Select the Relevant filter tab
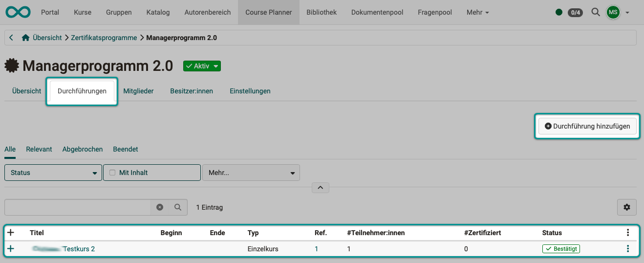This screenshot has height=263, width=644. click(x=39, y=149)
